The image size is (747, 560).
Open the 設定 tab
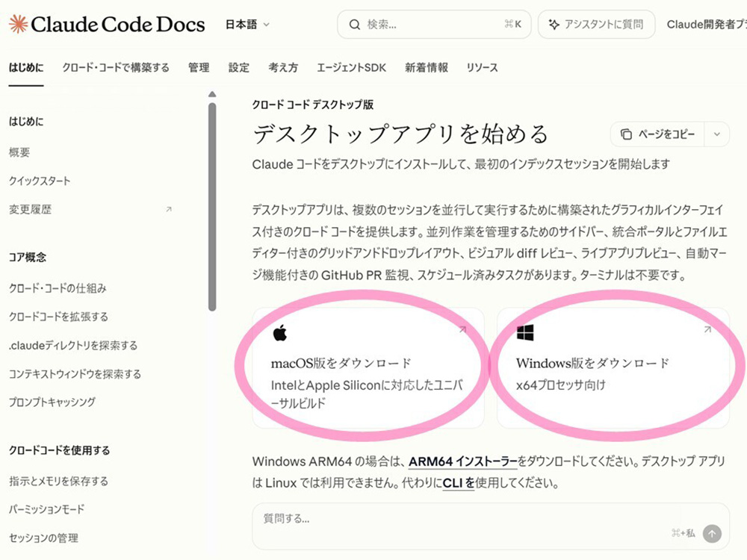point(239,68)
